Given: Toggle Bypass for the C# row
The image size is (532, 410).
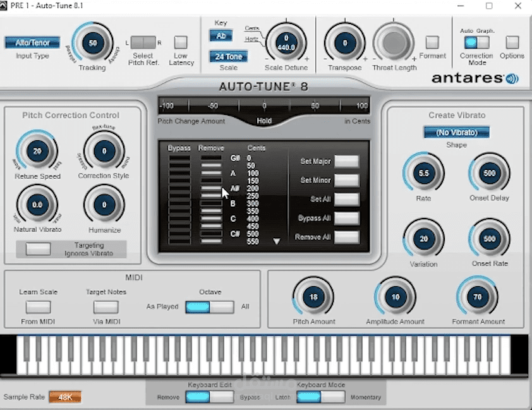Looking at the screenshot, I should pos(179,234).
